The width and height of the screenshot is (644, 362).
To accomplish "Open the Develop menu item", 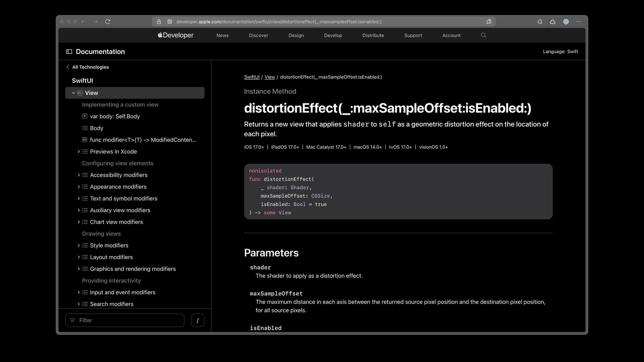I will click(x=333, y=36).
